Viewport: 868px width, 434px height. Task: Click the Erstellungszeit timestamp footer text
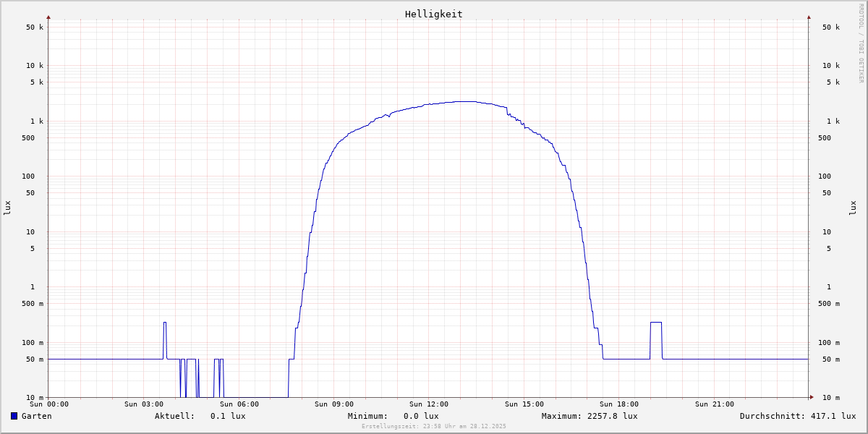434,426
